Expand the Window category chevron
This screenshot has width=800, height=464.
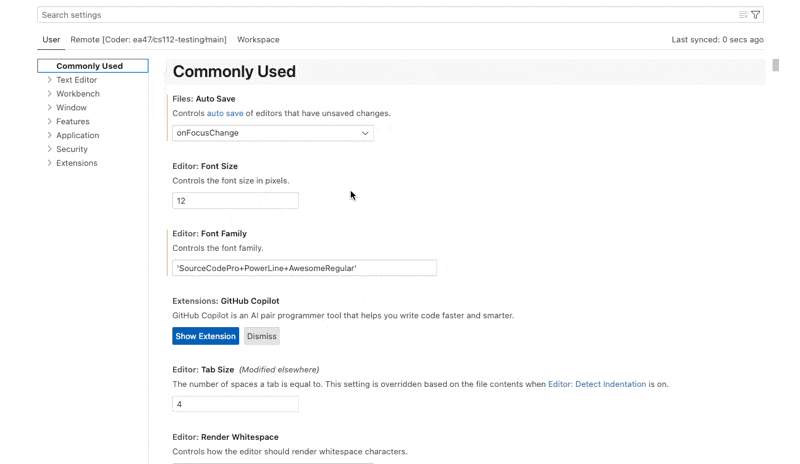(49, 108)
